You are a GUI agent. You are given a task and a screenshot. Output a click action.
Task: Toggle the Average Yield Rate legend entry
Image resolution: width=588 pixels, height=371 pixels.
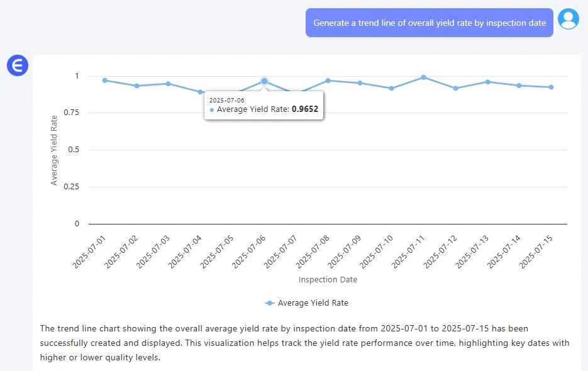tap(307, 303)
